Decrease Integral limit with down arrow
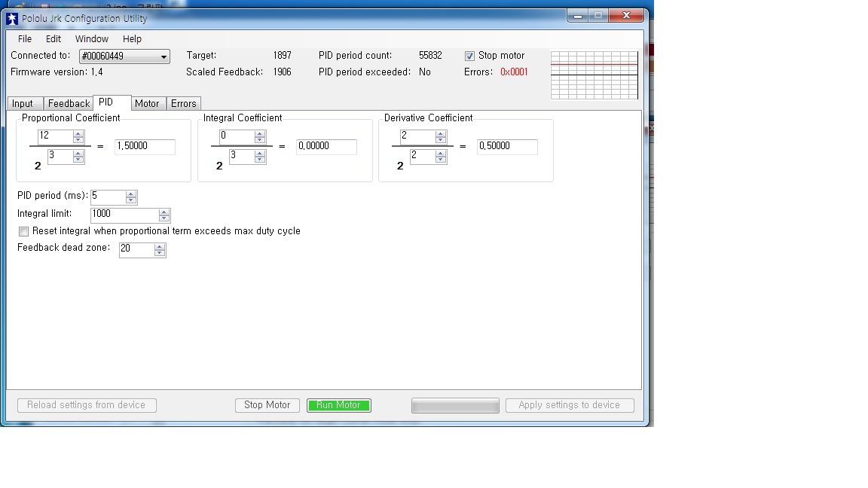This screenshot has width=868, height=488. [x=164, y=218]
